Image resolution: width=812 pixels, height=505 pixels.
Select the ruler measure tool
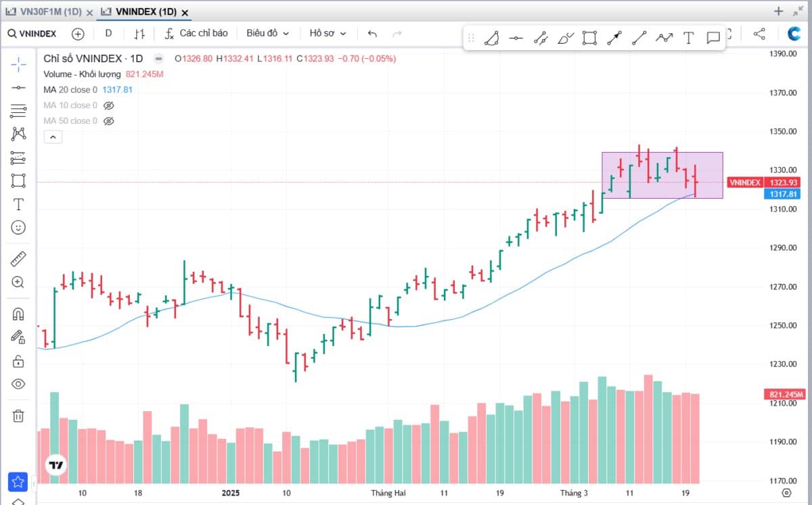pyautogui.click(x=18, y=259)
